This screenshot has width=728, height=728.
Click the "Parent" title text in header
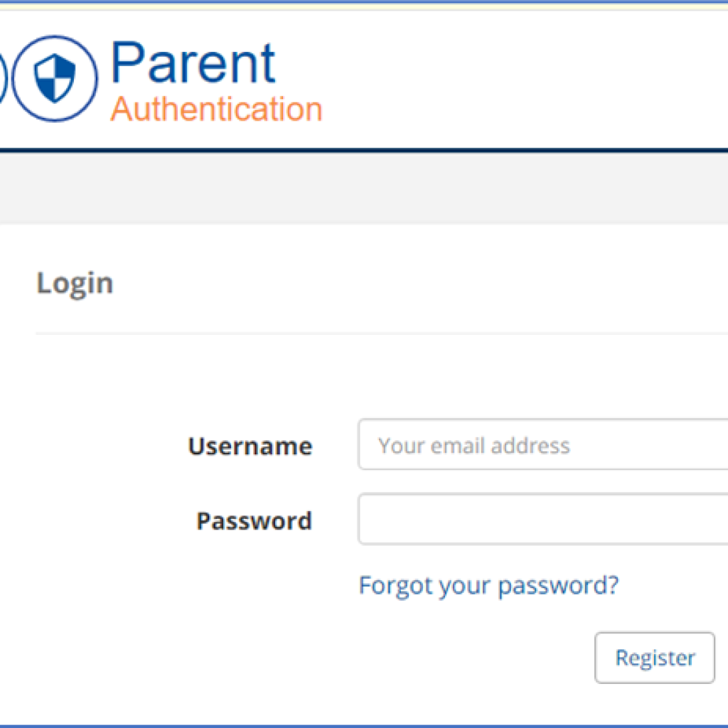pyautogui.click(x=193, y=63)
